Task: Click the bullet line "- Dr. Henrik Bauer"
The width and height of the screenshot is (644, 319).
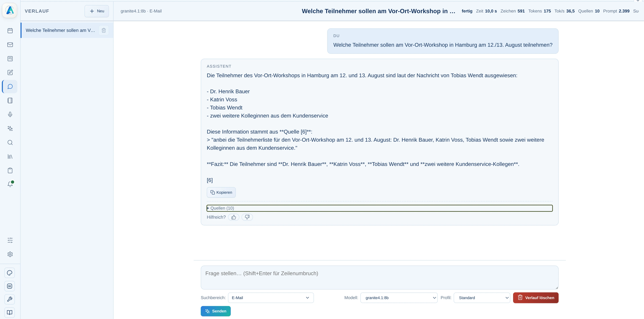Action: tap(228, 92)
